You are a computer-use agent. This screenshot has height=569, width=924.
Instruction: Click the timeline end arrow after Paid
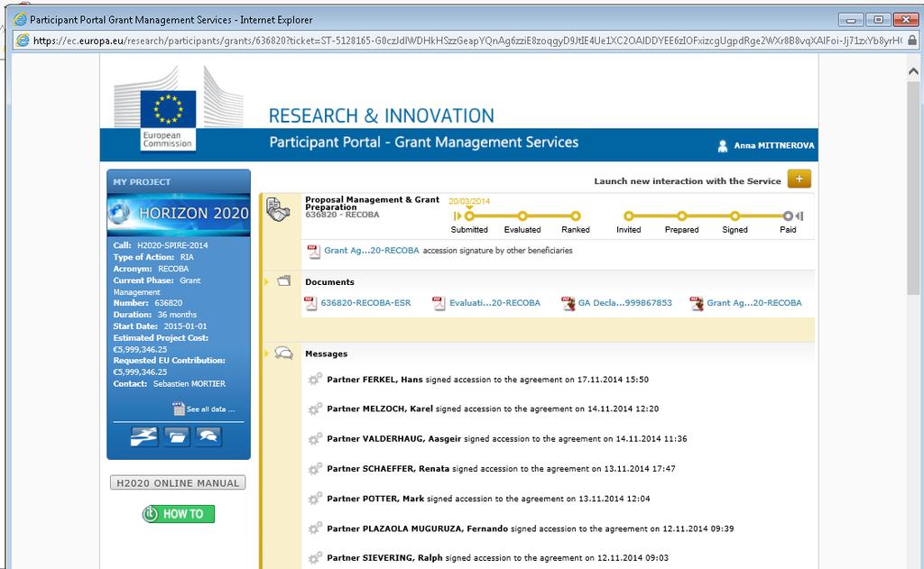[799, 216]
